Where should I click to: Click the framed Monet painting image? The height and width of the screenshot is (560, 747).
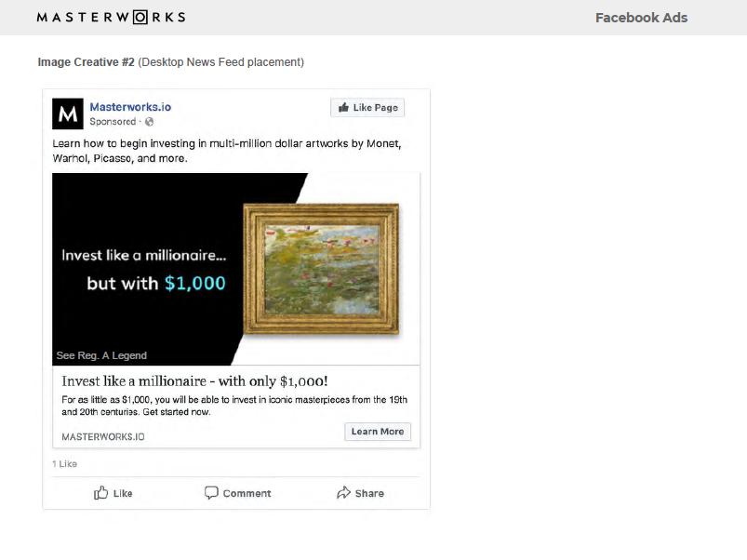[321, 269]
